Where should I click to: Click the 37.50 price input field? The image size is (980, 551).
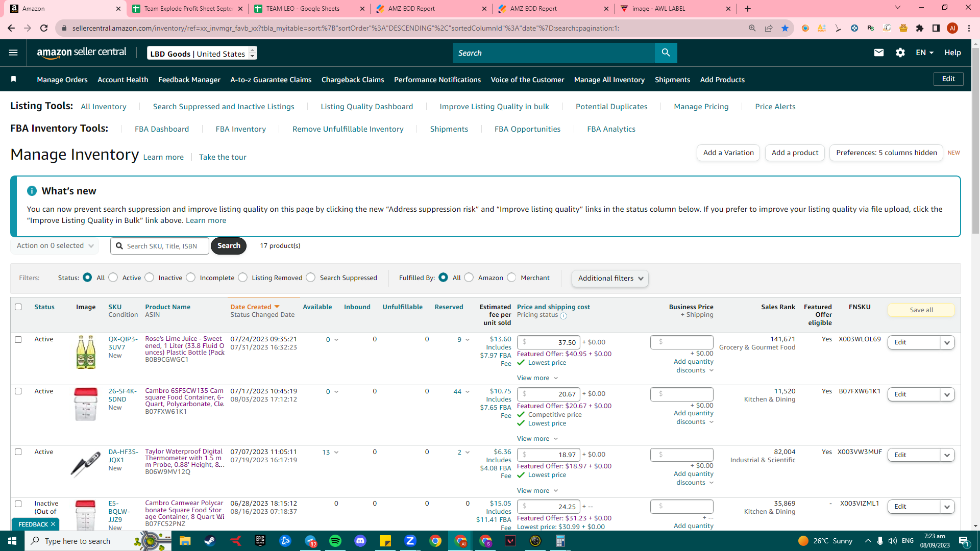(549, 342)
